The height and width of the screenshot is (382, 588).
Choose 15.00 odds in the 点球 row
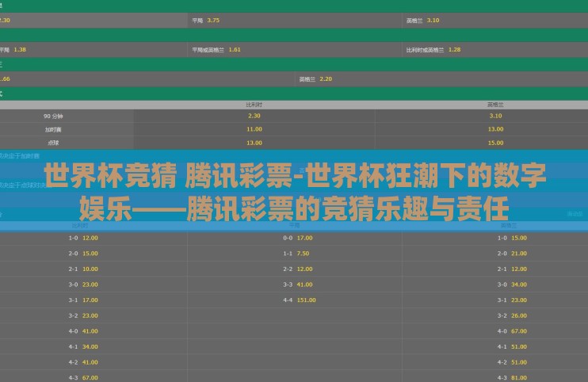[x=495, y=143]
